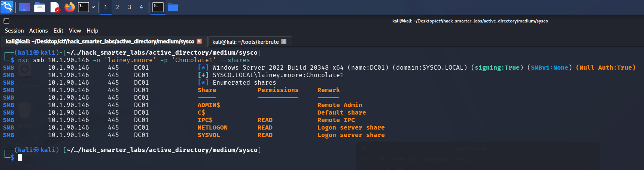This screenshot has width=644, height=170.
Task: Open the Edit menu
Action: [x=58, y=31]
